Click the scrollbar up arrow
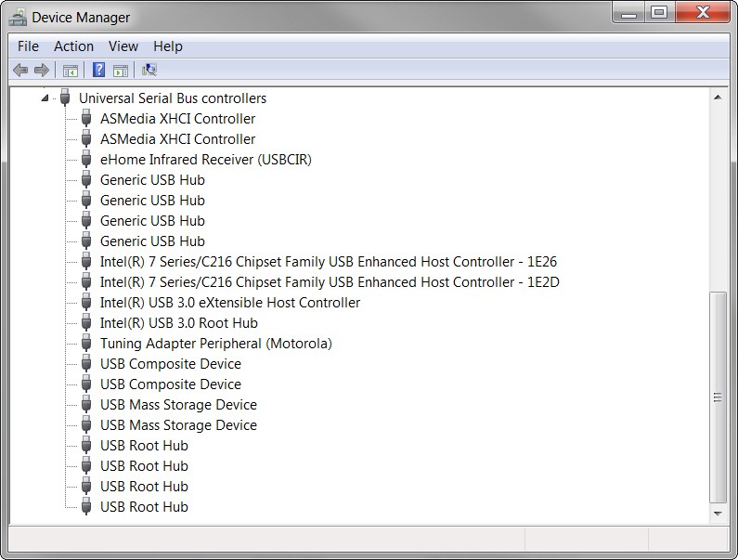738x560 pixels. (x=718, y=98)
